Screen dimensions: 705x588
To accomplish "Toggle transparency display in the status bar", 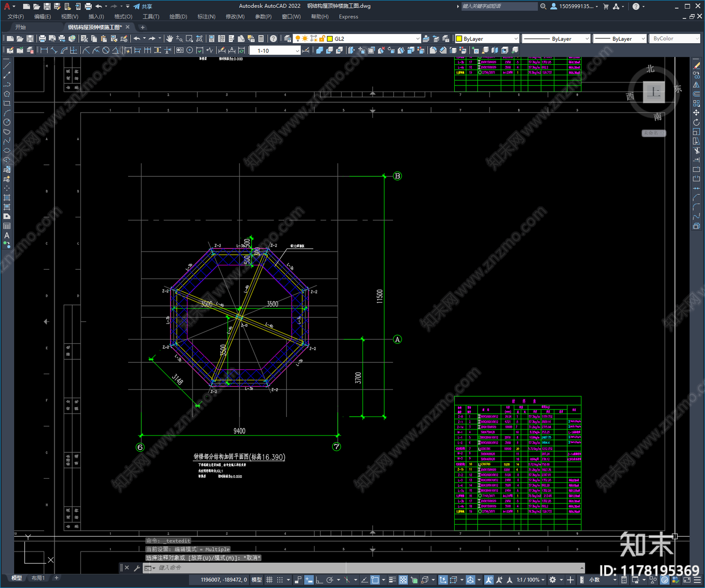I will pos(403,580).
